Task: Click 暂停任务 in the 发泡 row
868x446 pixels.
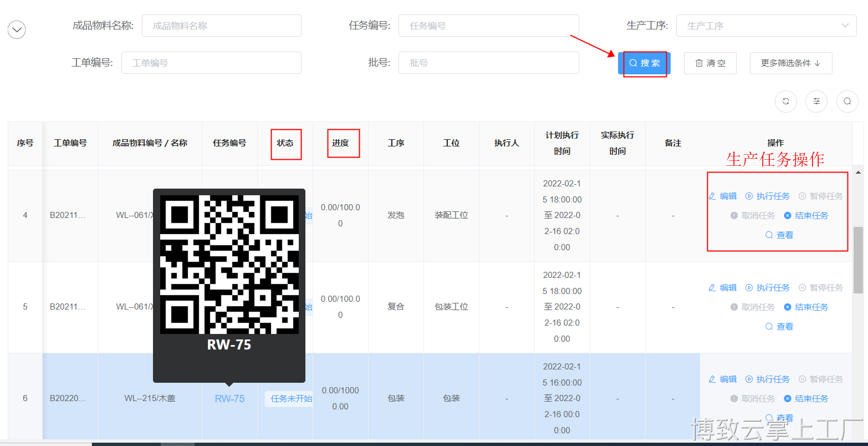Action: (821, 196)
